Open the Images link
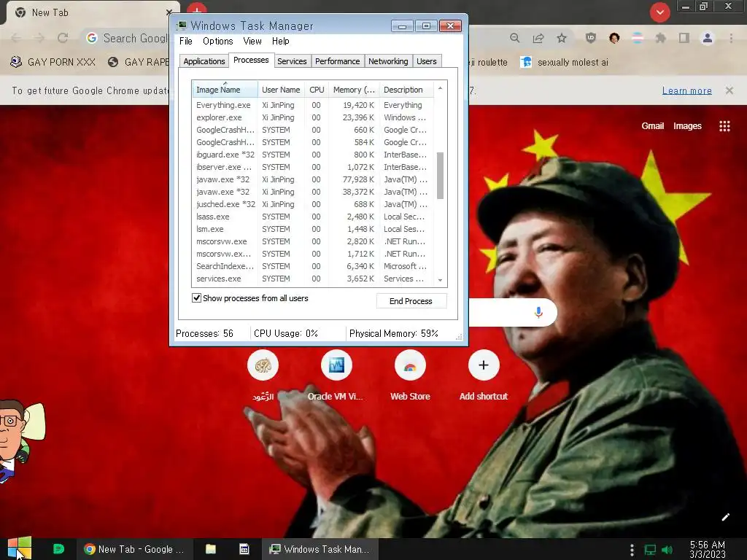Screen dimensions: 747x560 click(687, 126)
